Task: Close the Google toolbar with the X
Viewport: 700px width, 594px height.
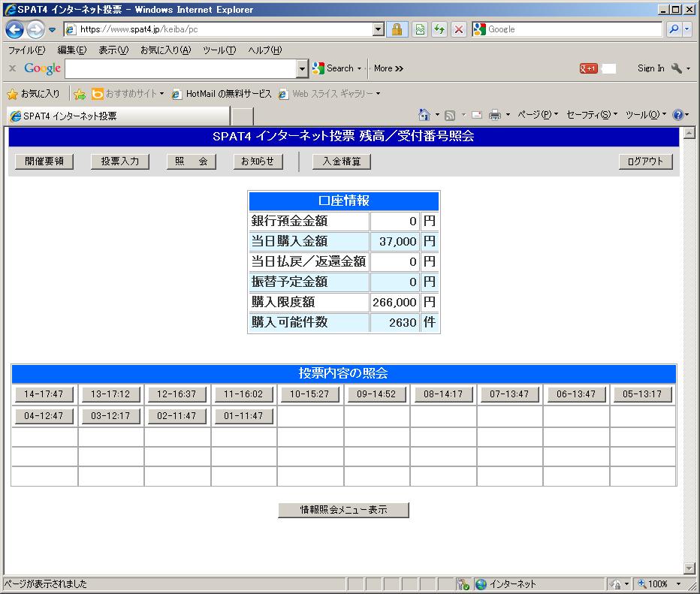Action: tap(13, 68)
